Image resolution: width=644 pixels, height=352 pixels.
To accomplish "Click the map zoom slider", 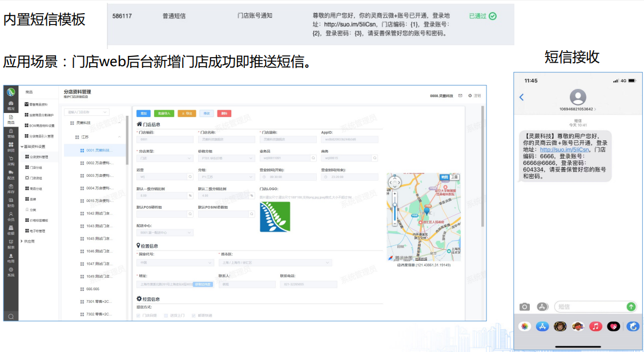I will (395, 212).
